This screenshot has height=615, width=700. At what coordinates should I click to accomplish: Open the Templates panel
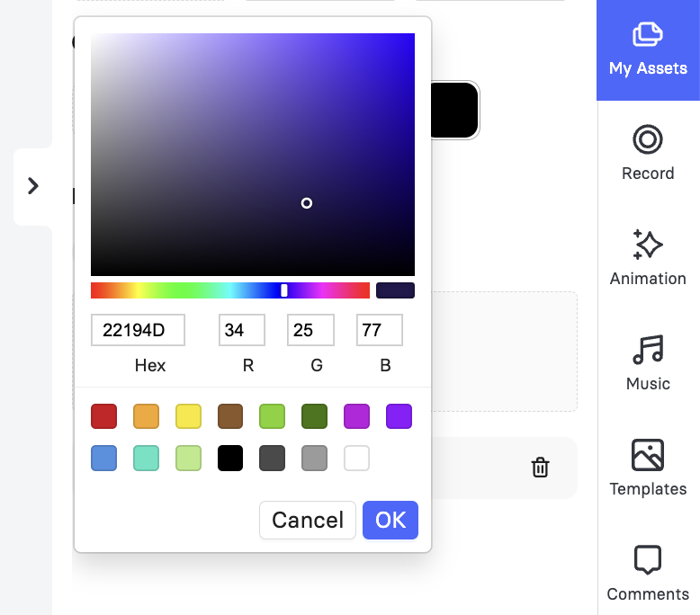648,468
